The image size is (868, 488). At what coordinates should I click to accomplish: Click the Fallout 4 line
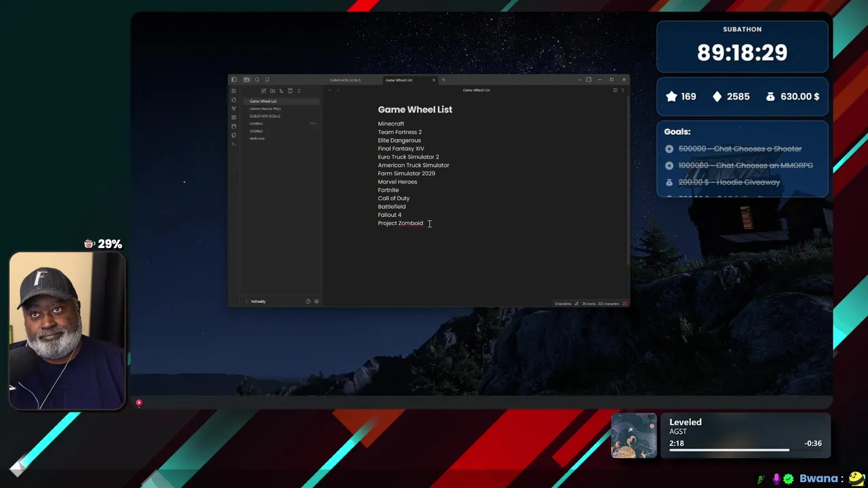pos(389,215)
